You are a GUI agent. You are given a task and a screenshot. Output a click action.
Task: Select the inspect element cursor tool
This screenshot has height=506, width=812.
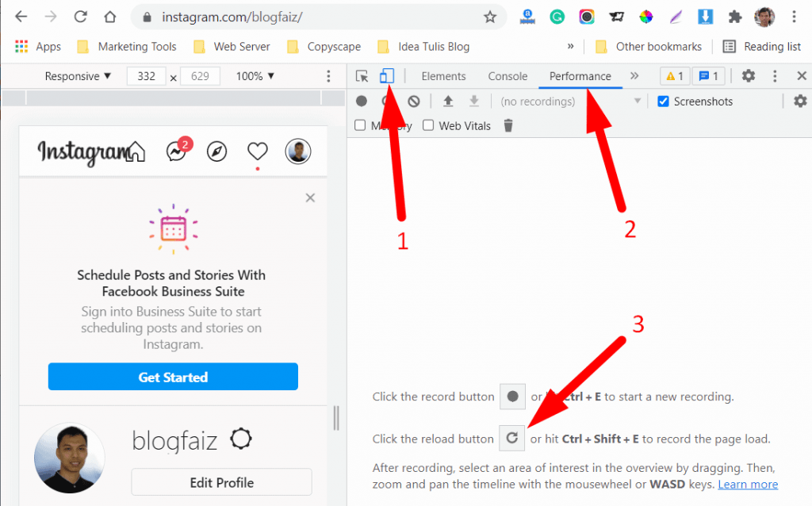(x=362, y=76)
